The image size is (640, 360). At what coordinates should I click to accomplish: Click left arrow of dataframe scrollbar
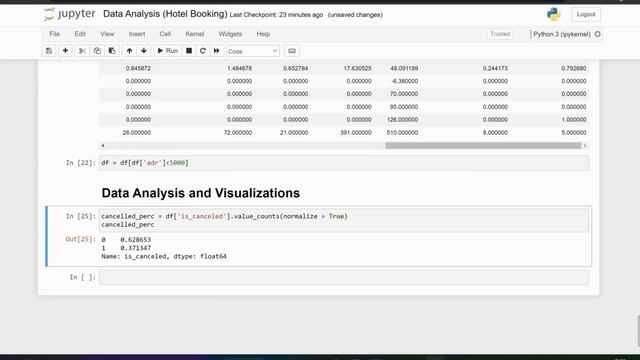click(103, 146)
